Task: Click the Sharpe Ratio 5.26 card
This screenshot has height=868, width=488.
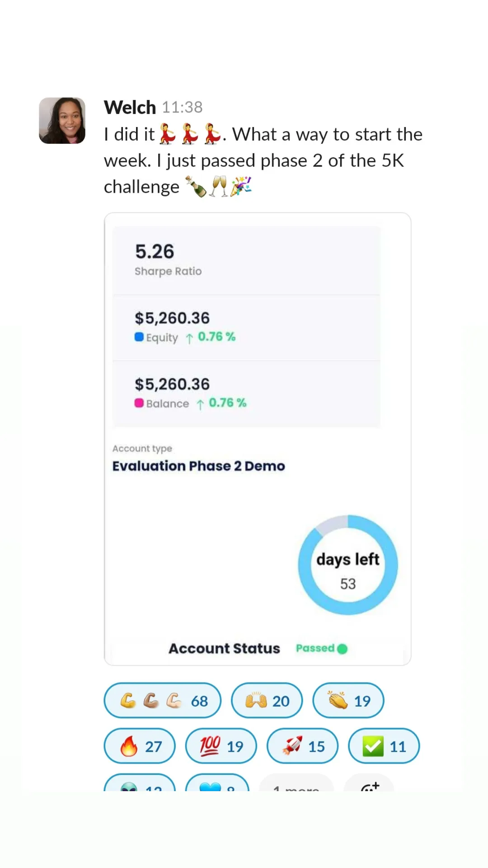Action: click(x=246, y=260)
